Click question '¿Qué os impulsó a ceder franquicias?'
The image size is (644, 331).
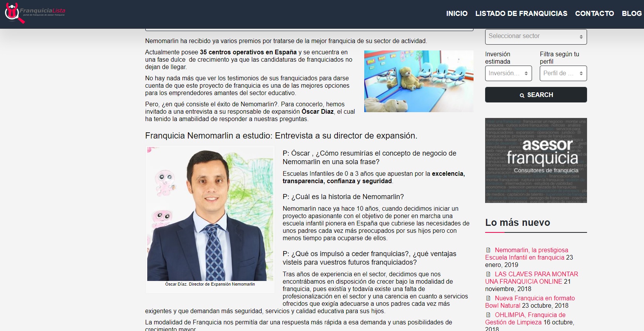click(x=370, y=258)
